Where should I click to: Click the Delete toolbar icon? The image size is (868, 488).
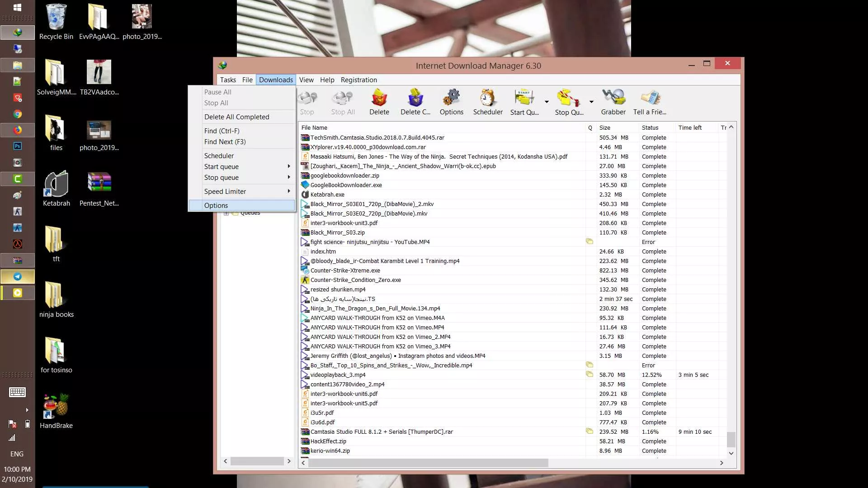tap(379, 102)
